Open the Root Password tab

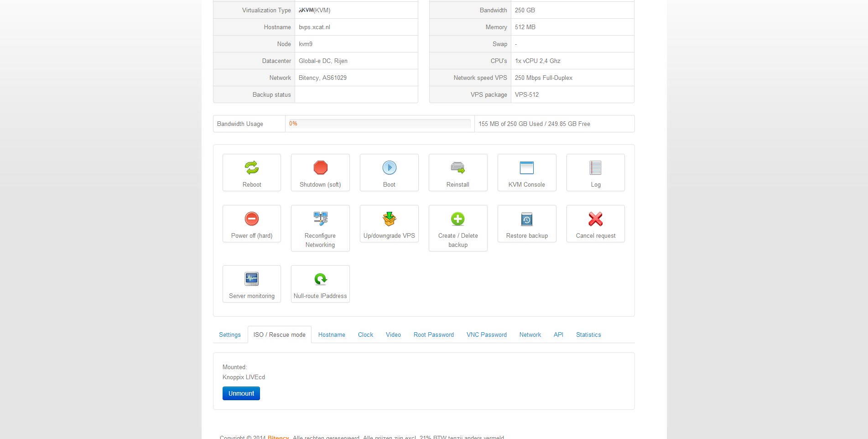[x=433, y=334]
